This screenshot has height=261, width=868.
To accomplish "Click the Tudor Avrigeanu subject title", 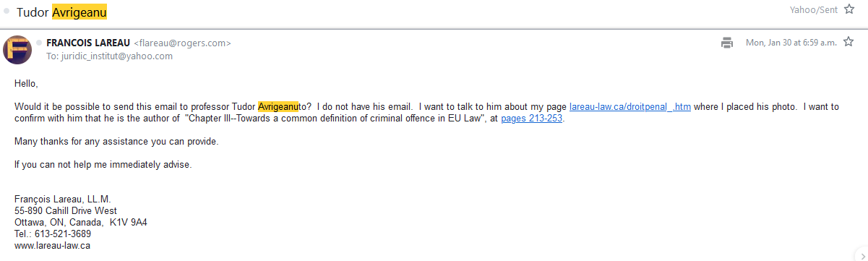I will [x=62, y=12].
